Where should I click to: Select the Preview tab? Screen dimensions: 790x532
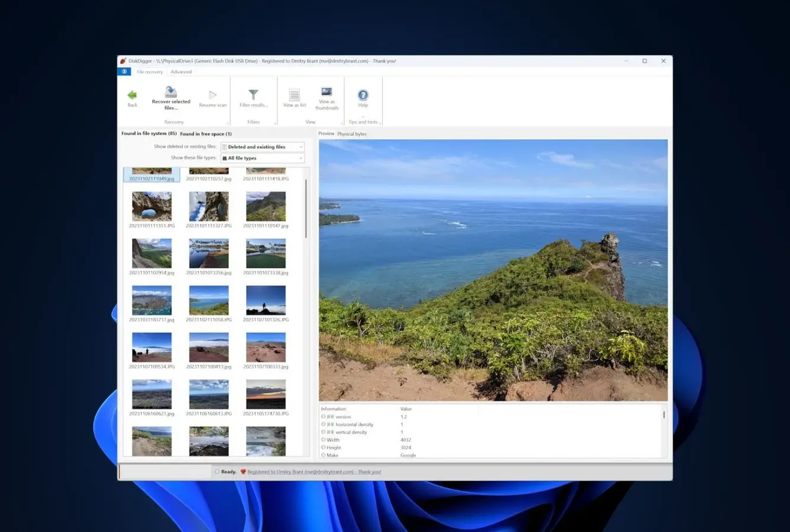[326, 134]
